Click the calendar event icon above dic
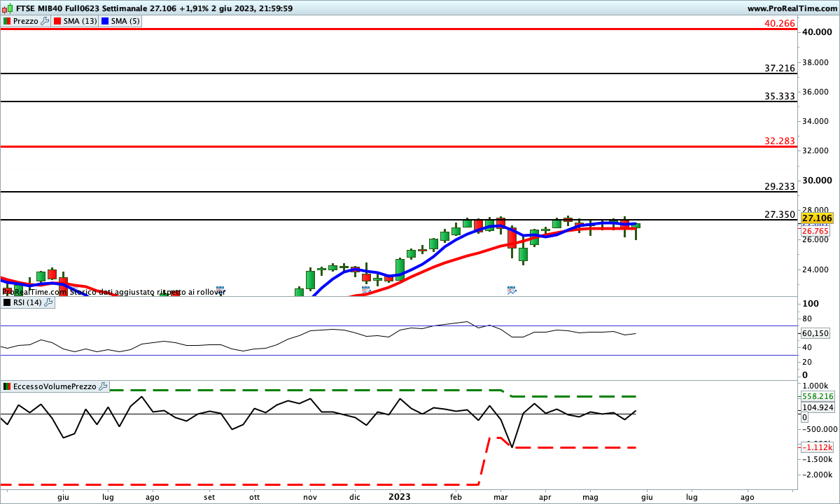This screenshot has height=504, width=840. click(x=365, y=290)
